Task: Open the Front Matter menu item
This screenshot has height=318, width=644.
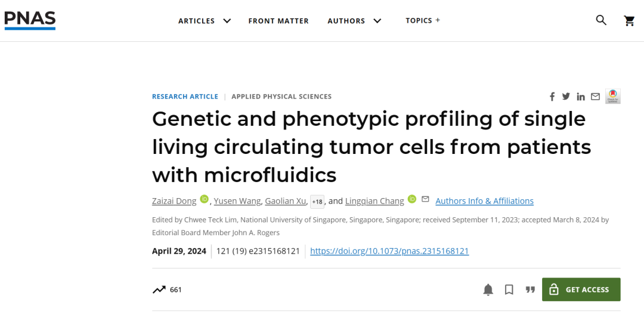Action: (x=278, y=21)
